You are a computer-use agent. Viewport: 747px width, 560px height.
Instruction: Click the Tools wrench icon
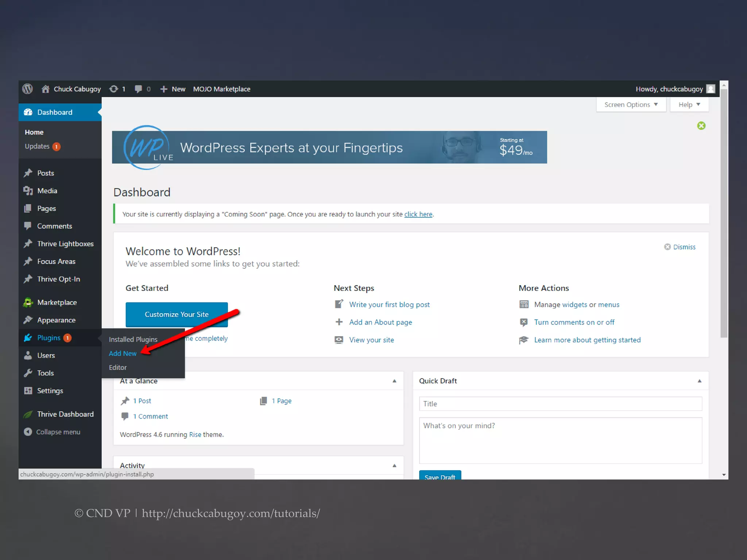[28, 373]
